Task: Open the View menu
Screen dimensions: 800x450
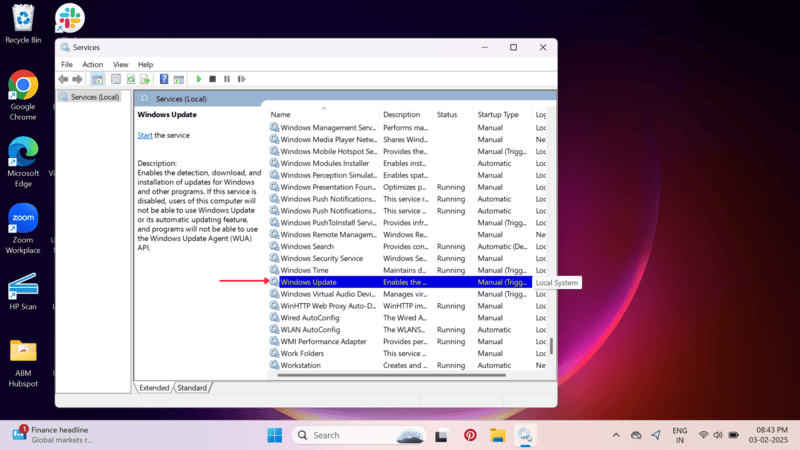Action: (x=120, y=64)
